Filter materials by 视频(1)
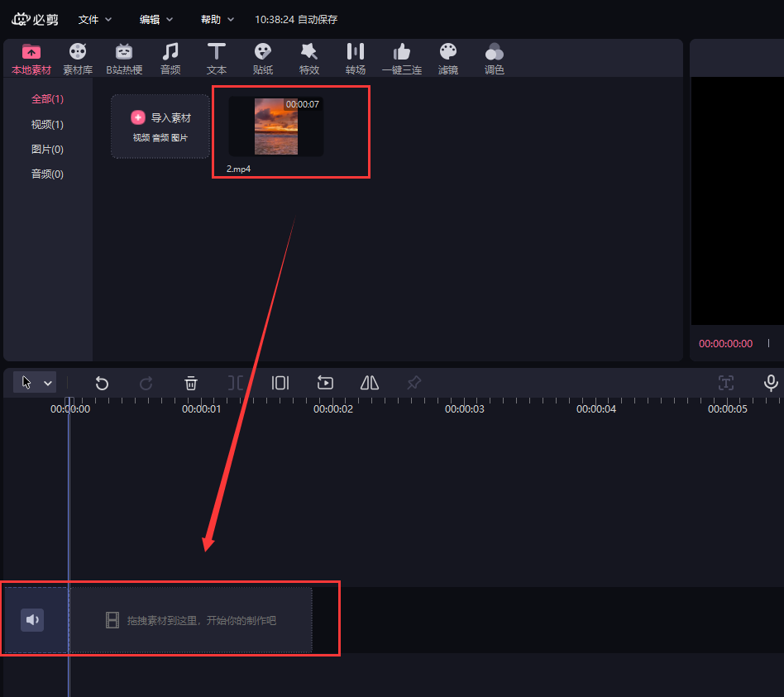The image size is (784, 697). click(x=47, y=124)
